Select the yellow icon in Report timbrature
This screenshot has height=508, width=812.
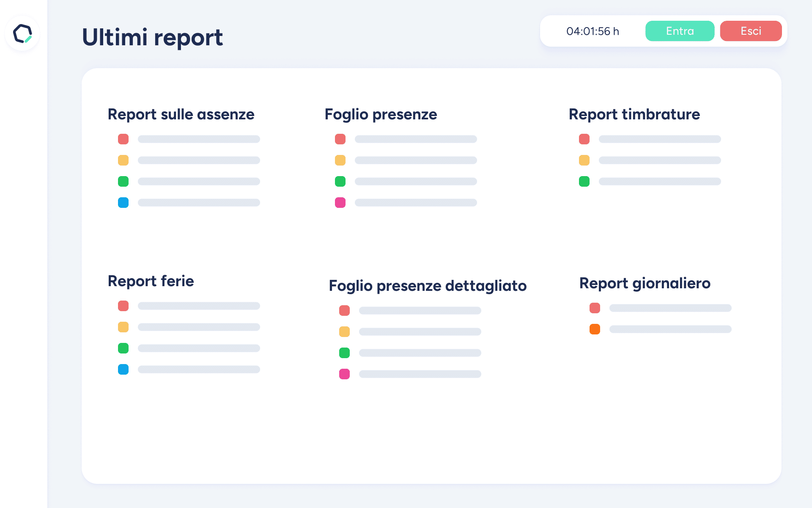[x=584, y=160]
